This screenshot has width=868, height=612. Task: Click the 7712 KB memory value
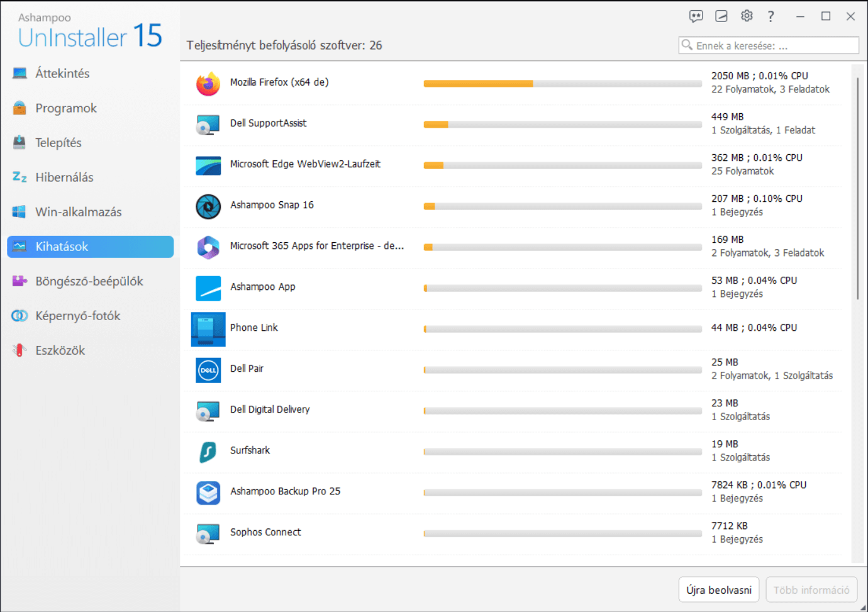pos(730,526)
